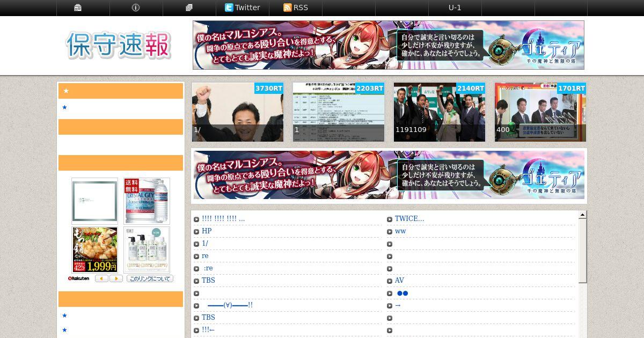Viewport: 644px width, 338px height.
Task: Open the silver frame product image
Action: [94, 201]
